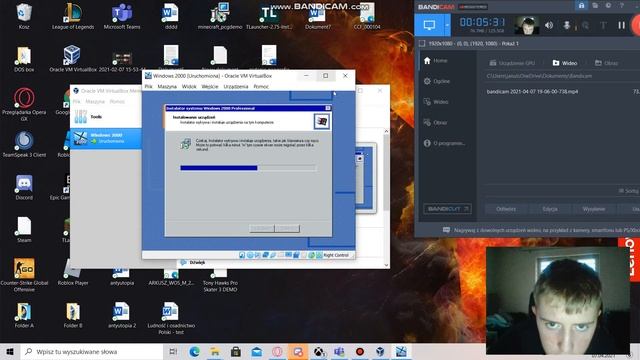The width and height of the screenshot is (640, 360).
Task: Open the Wideo section in the Bandicam sidebar
Action: (x=436, y=102)
